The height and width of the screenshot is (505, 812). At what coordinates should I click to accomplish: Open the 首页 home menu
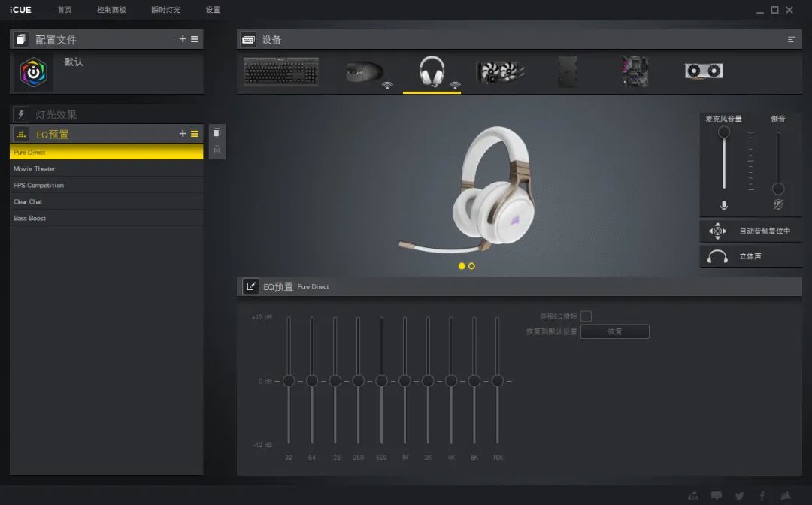click(x=65, y=9)
